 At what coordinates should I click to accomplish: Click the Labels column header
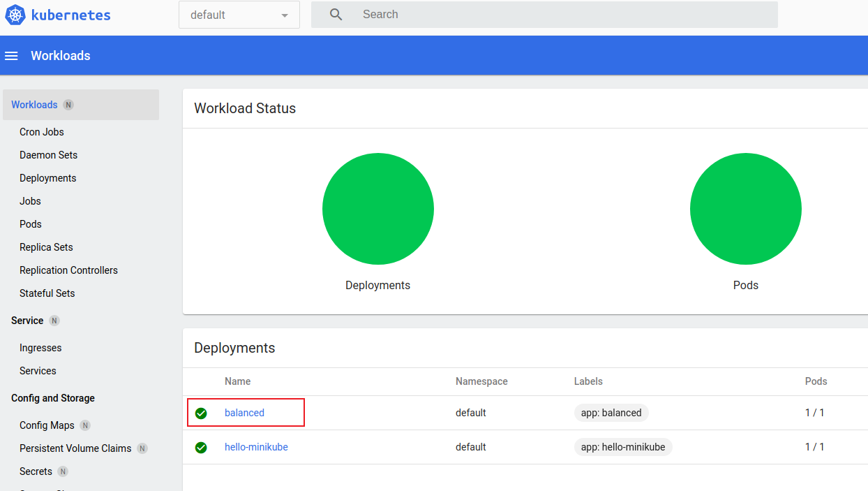pyautogui.click(x=588, y=381)
